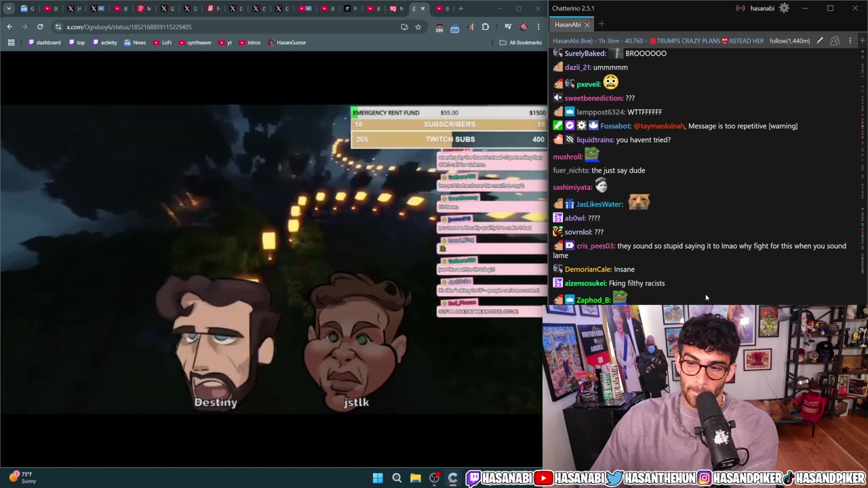Open the intros bookmark
This screenshot has height=488, width=868.
pyautogui.click(x=250, y=42)
